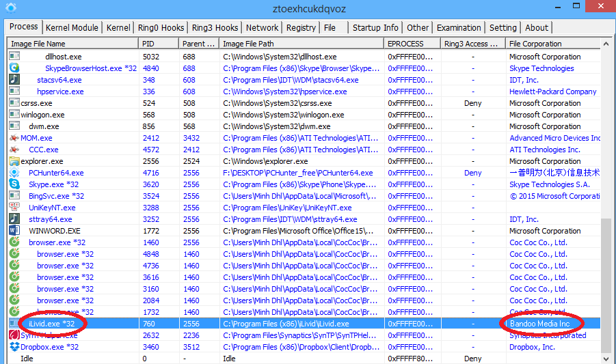The image size is (616, 364).
Task: Select the 'Hewlett-Packard Company' cell
Action: pyautogui.click(x=552, y=92)
